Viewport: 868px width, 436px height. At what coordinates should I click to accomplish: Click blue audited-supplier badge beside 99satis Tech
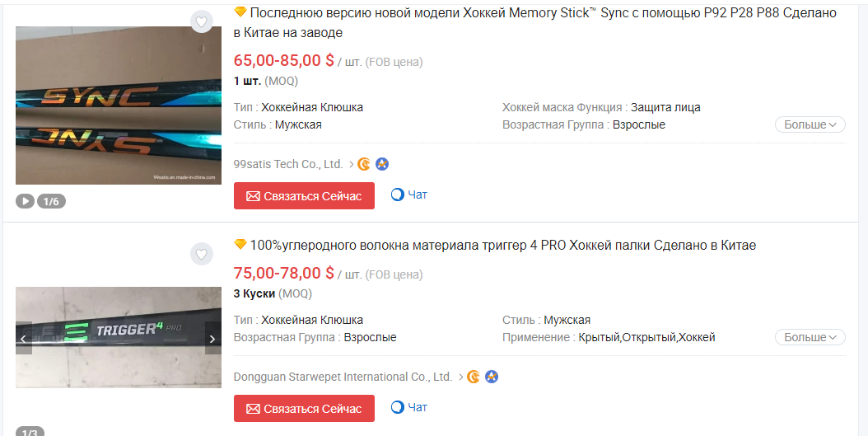click(x=382, y=164)
